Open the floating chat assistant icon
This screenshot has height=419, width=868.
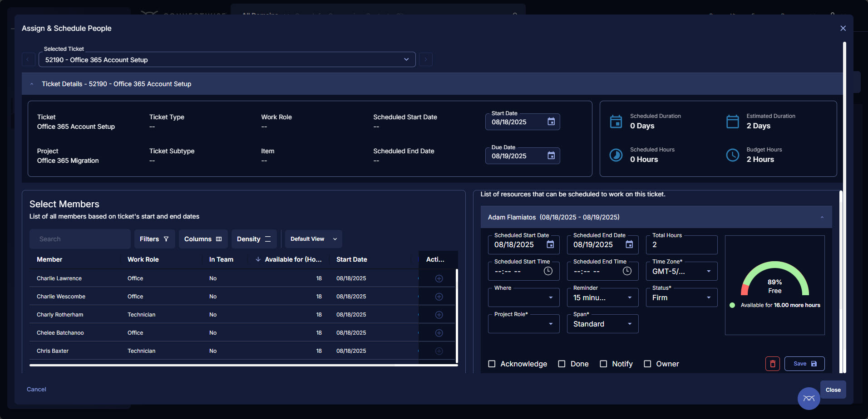click(809, 399)
